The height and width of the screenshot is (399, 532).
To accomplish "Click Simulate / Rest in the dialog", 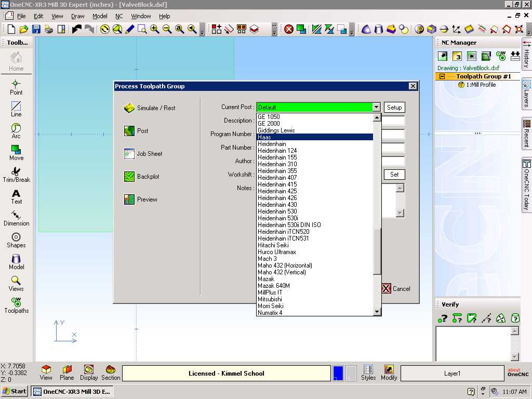I will click(x=150, y=108).
